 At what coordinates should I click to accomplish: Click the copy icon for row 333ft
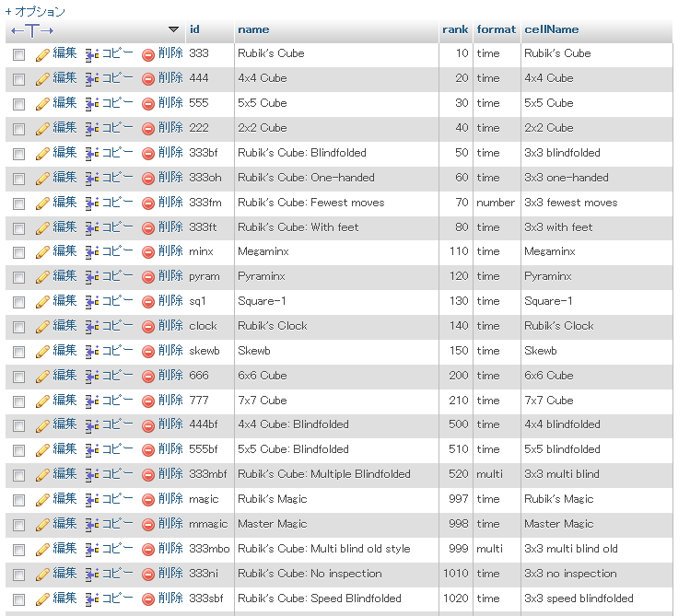pos(91,228)
